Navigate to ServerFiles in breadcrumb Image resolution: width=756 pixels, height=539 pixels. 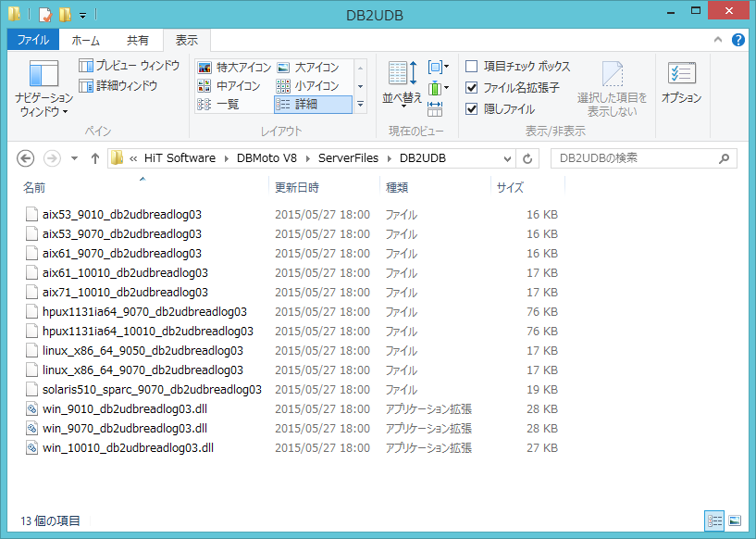click(x=348, y=158)
